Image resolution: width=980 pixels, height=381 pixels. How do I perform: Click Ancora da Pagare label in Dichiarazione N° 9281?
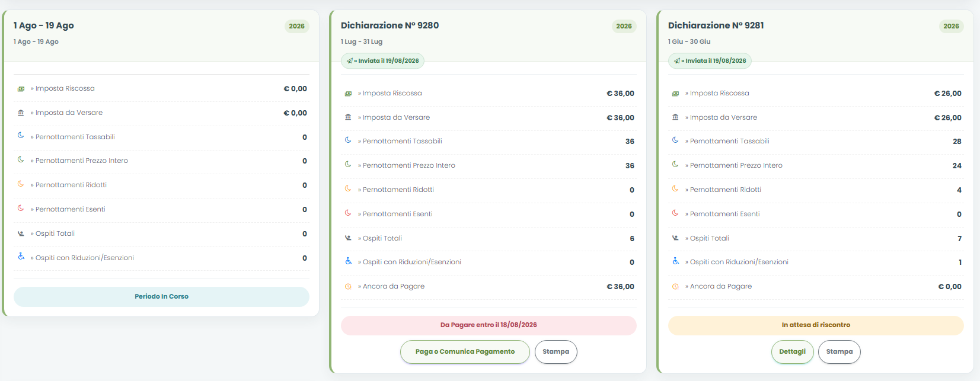coord(719,286)
